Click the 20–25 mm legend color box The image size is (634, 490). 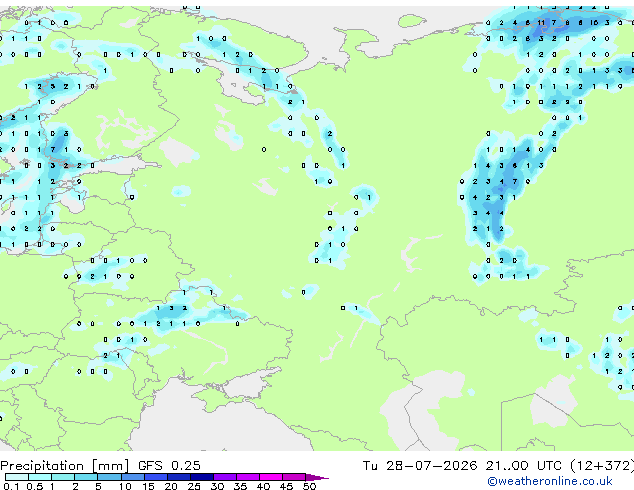tap(179, 477)
